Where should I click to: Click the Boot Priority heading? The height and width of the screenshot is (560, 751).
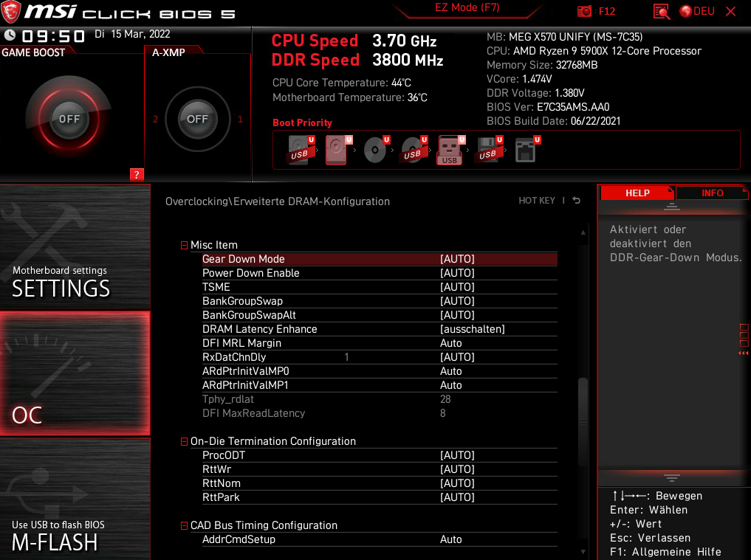(x=302, y=122)
